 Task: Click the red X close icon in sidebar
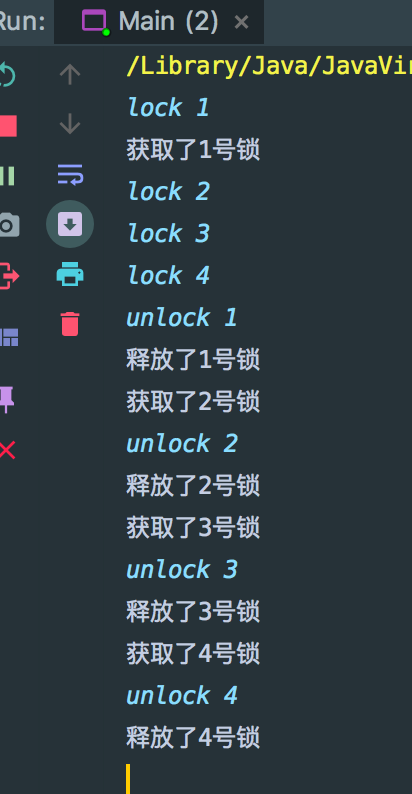coord(8,450)
